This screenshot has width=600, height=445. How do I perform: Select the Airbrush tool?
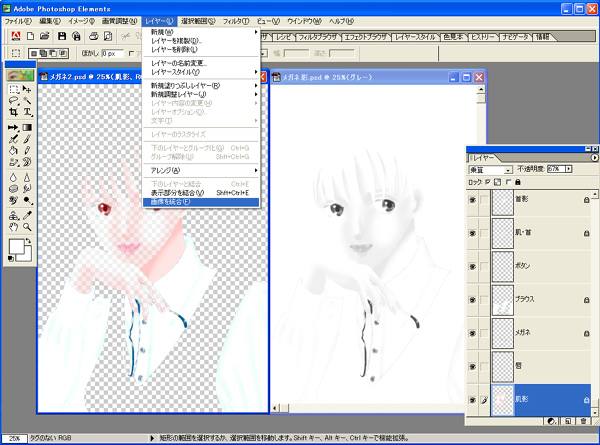pyautogui.click(x=14, y=139)
